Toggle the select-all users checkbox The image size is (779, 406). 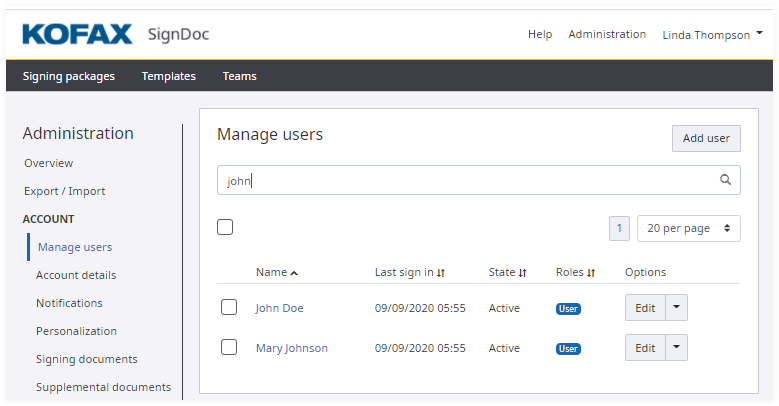click(x=225, y=227)
